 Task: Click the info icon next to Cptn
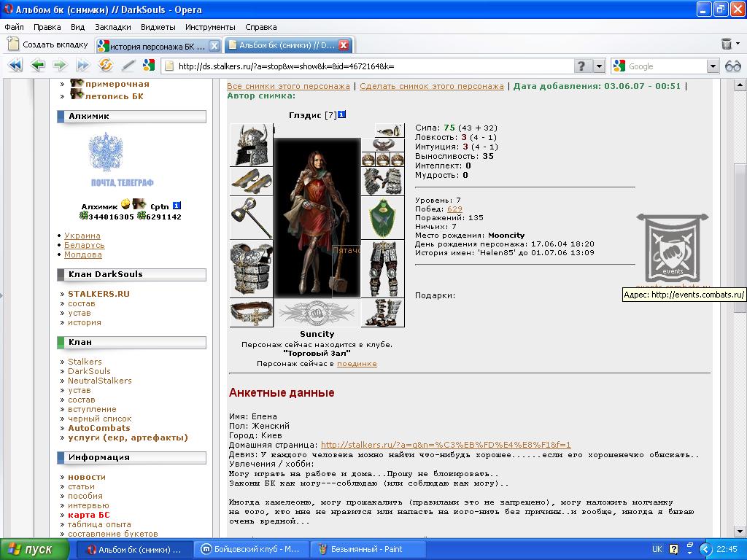coord(177,206)
